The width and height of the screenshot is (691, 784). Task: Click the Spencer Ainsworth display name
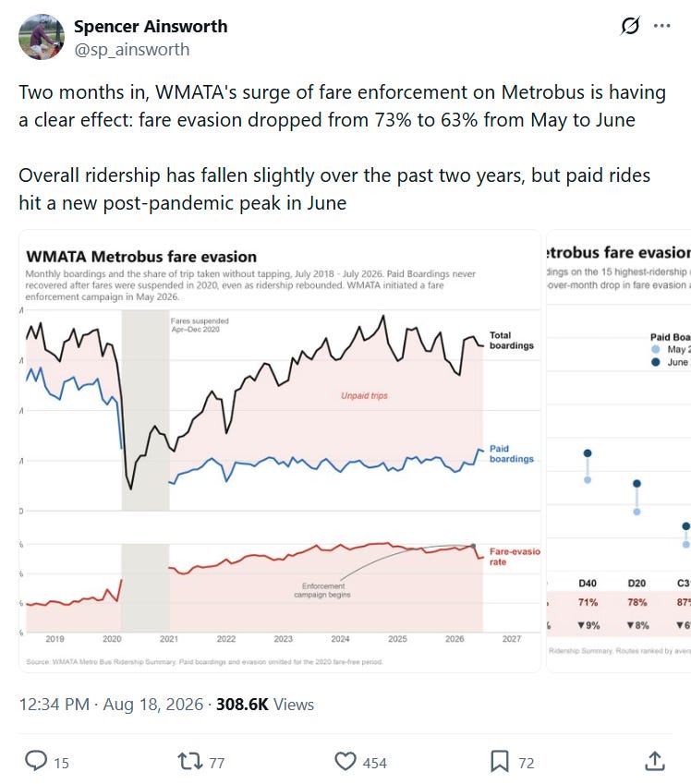coord(151,26)
